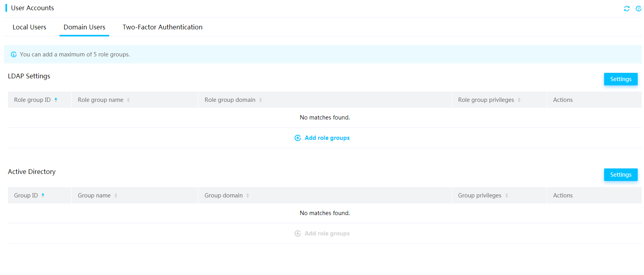Image resolution: width=644 pixels, height=275 pixels.
Task: Select the Domain Users tab
Action: (x=85, y=27)
